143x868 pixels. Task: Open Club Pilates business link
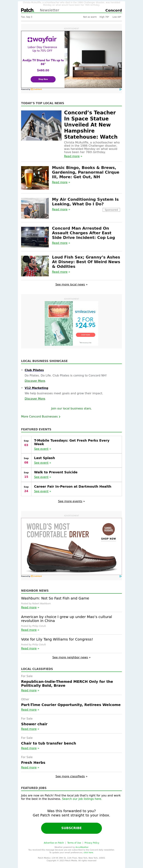(34, 370)
